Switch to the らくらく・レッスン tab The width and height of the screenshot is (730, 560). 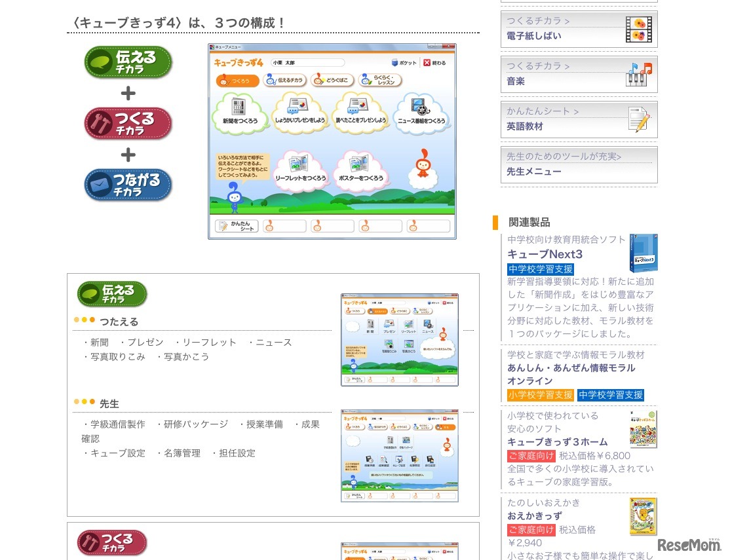tap(380, 80)
